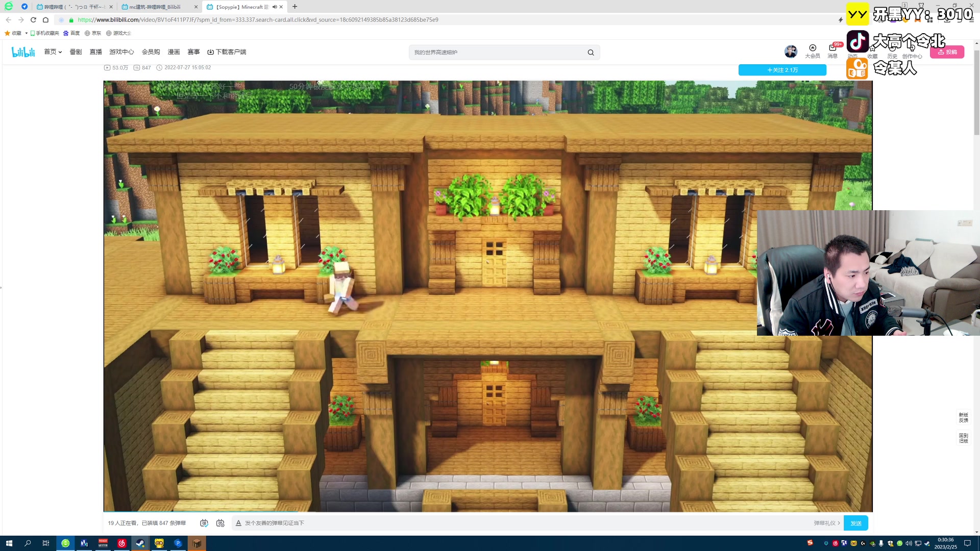The width and height of the screenshot is (980, 551).
Task: Close the mc建筑 tab
Action: tap(195, 7)
